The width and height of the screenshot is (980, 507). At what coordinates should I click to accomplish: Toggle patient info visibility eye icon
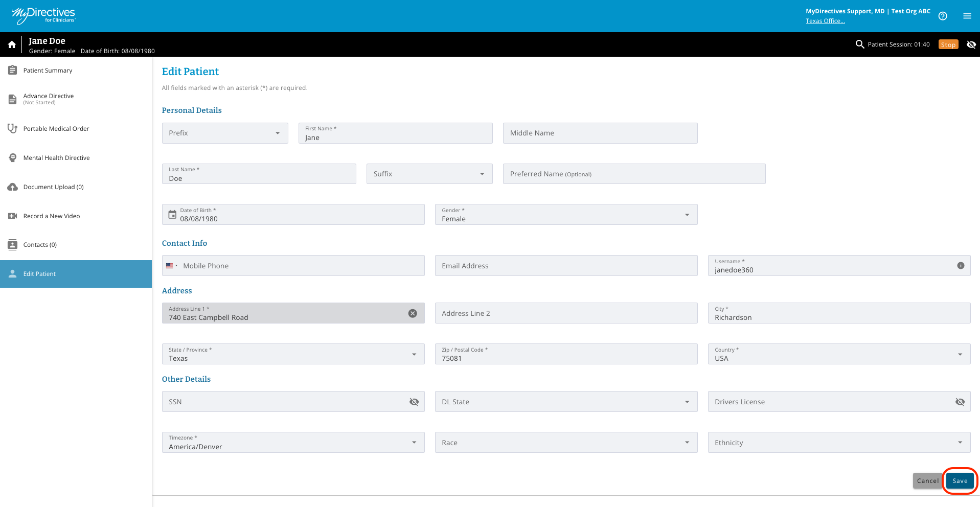tap(971, 44)
